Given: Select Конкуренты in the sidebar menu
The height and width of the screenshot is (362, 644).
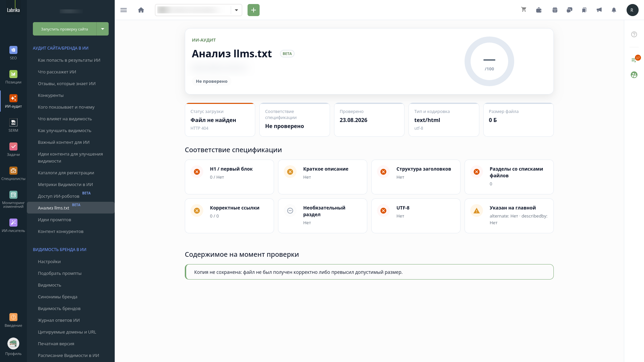Looking at the screenshot, I should [51, 95].
